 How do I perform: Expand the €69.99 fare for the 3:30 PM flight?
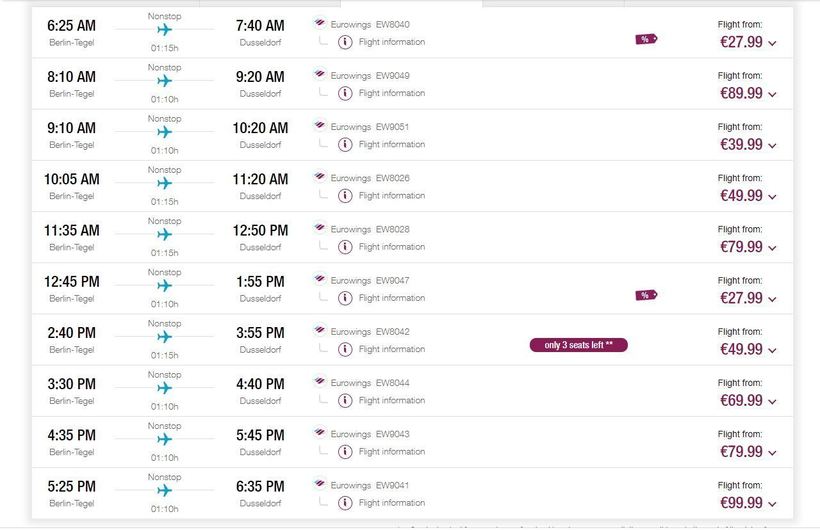point(772,401)
